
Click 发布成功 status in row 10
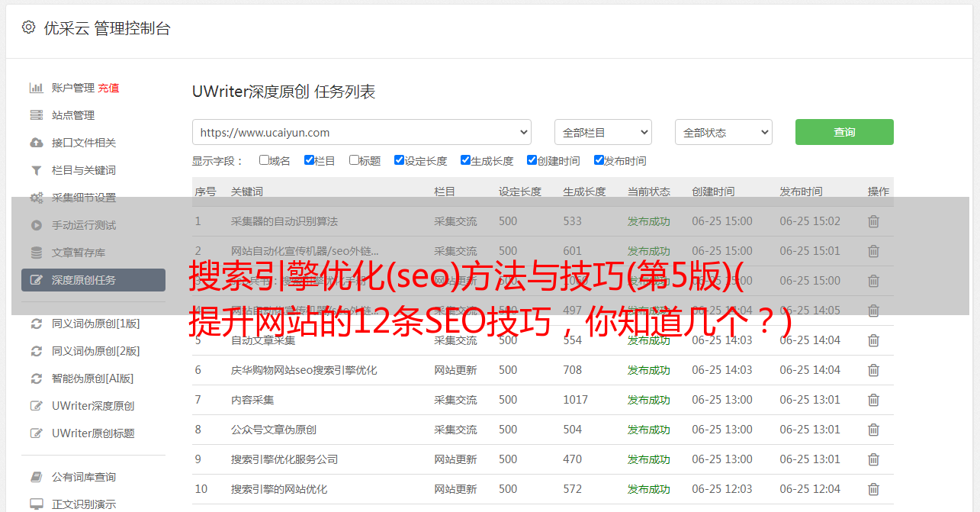[x=649, y=489]
